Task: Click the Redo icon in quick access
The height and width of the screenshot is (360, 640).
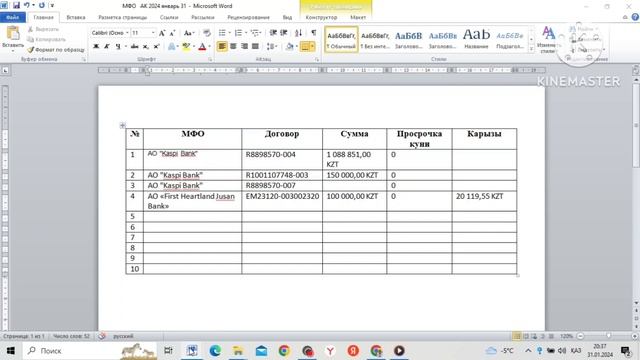Action: (42, 5)
